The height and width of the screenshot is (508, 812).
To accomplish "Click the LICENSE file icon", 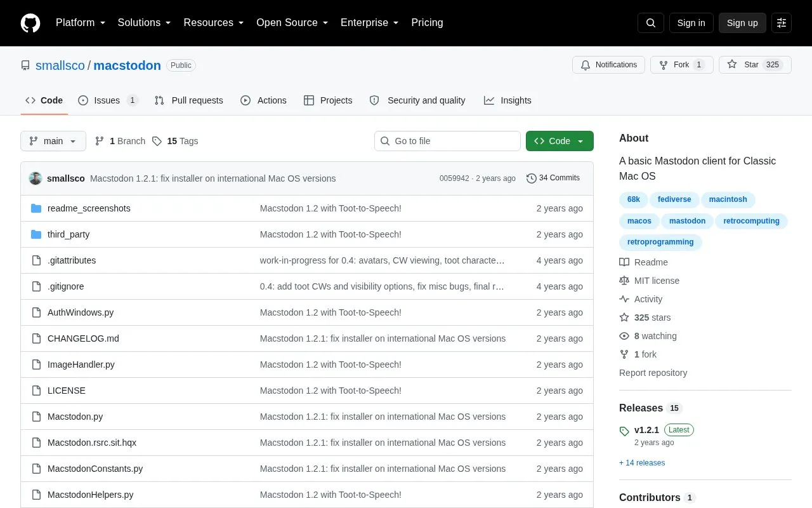I will pyautogui.click(x=36, y=391).
